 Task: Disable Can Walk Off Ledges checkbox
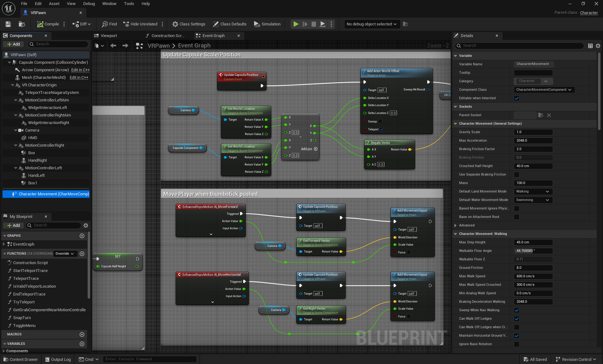pyautogui.click(x=517, y=319)
